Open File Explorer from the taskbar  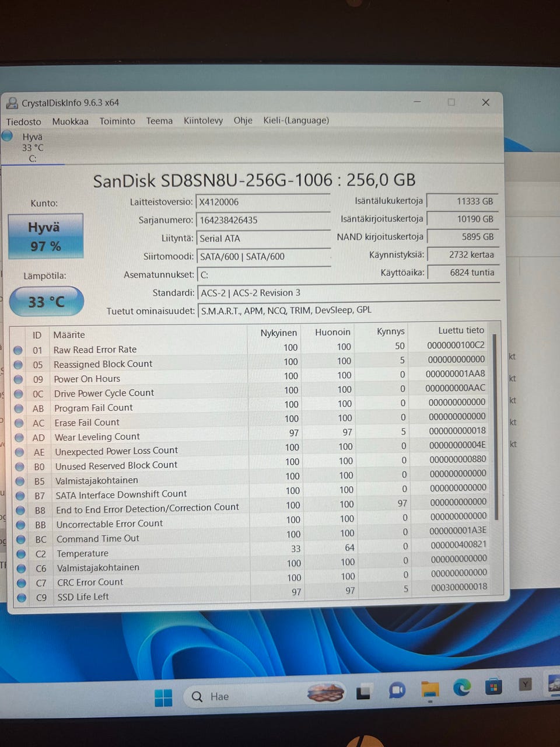(430, 690)
